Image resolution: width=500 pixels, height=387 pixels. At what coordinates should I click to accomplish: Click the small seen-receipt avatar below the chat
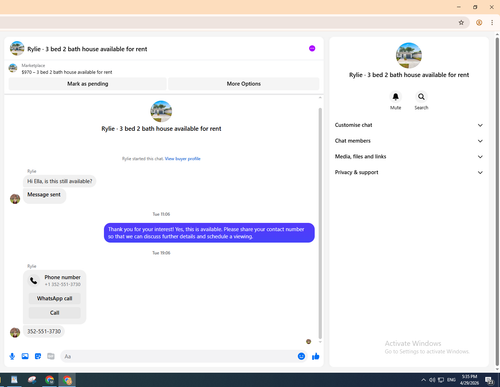[x=309, y=341]
